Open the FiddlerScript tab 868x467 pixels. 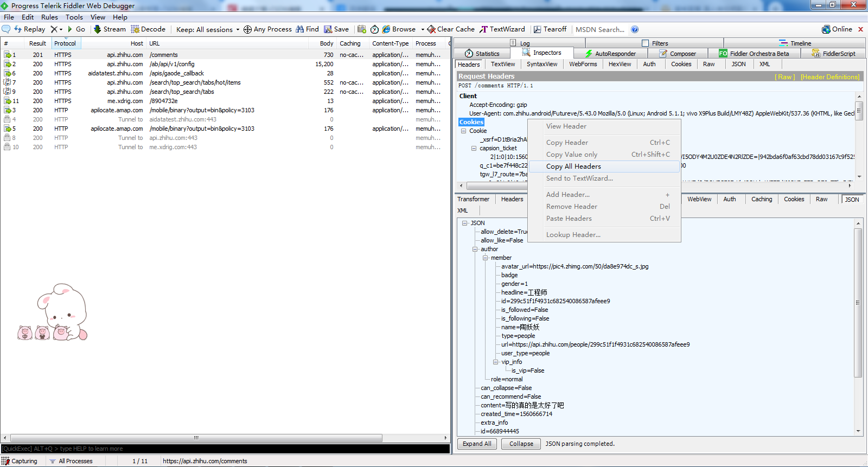[833, 53]
